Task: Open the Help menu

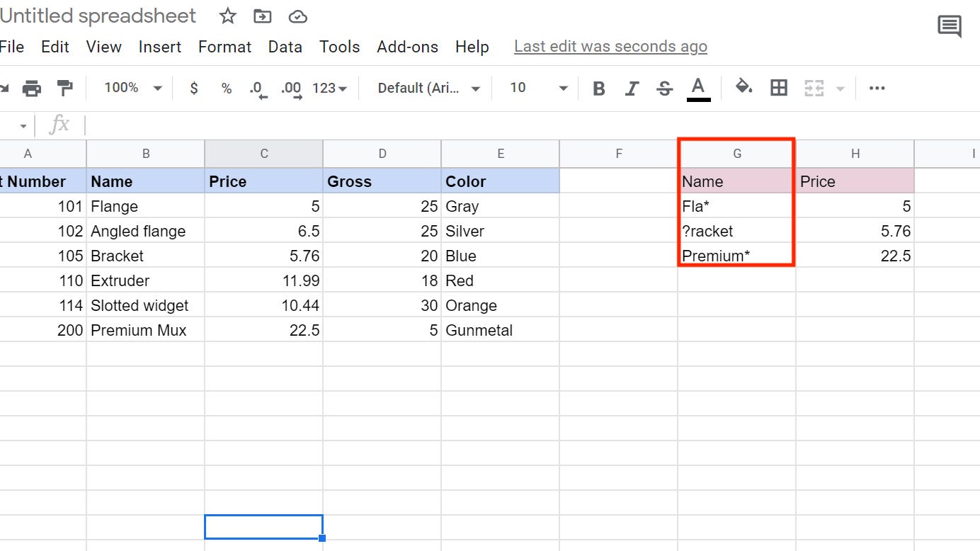Action: point(472,47)
